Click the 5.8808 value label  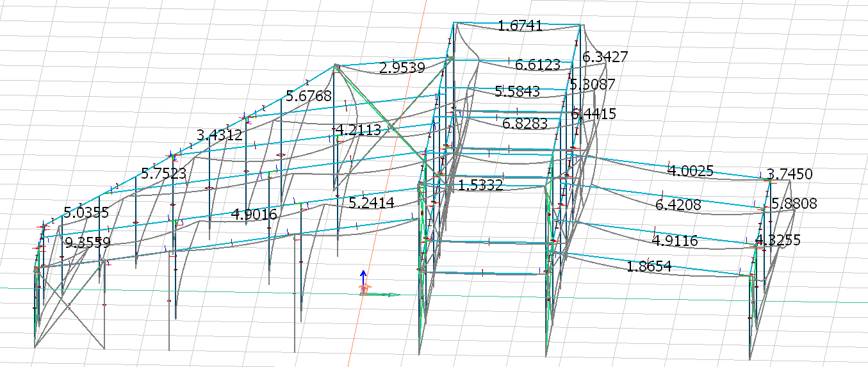pyautogui.click(x=794, y=204)
